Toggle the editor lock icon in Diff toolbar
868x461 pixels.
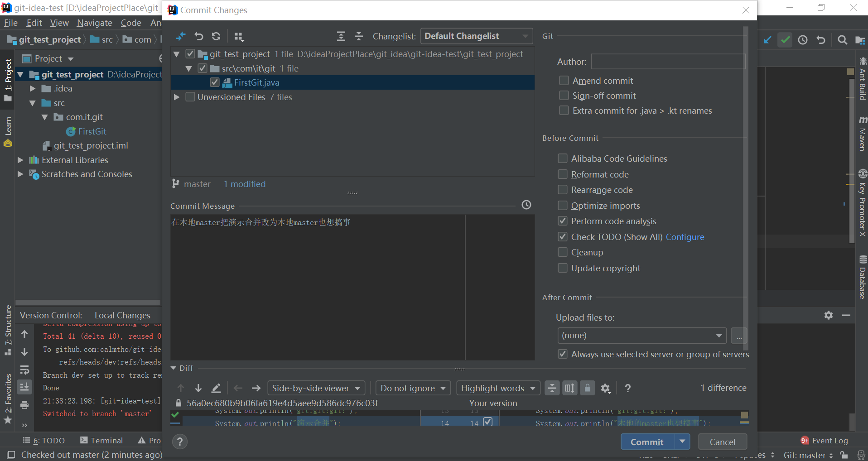587,388
